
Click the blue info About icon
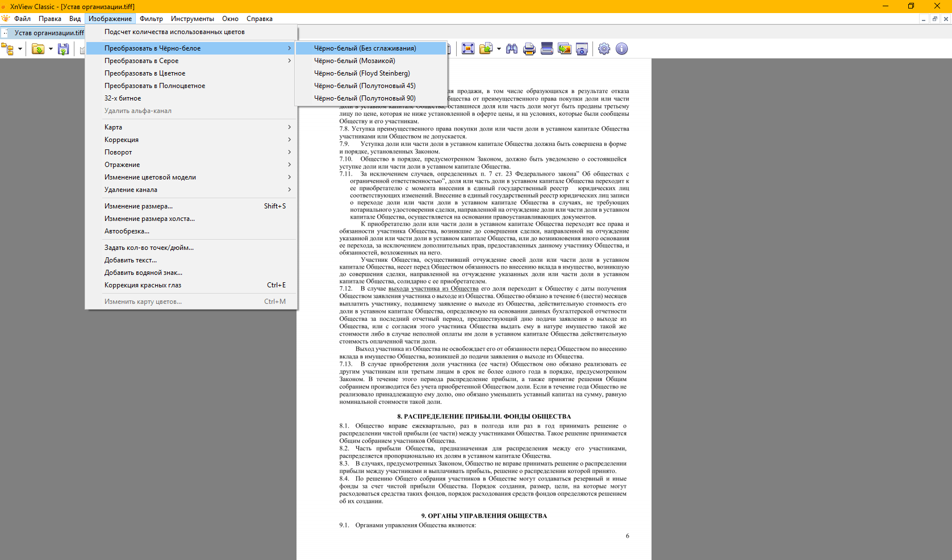[x=622, y=49]
